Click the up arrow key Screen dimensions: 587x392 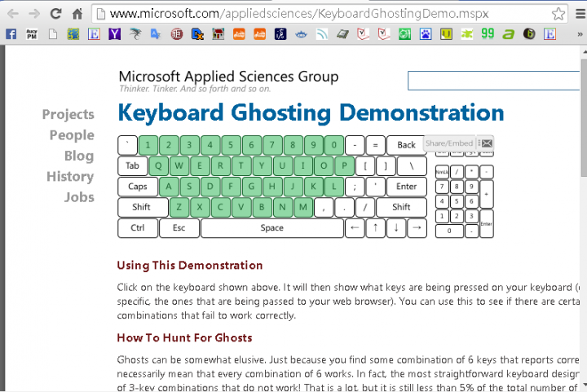[376, 228]
